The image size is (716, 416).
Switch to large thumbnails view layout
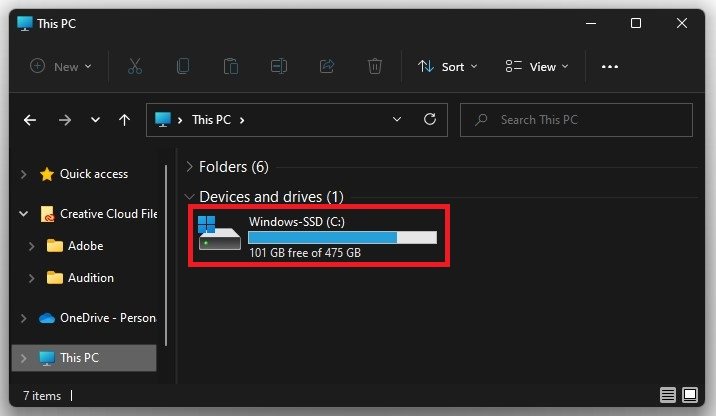pos(690,394)
